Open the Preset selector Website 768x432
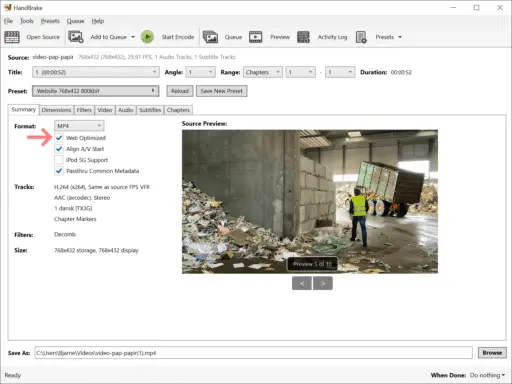 pos(96,91)
